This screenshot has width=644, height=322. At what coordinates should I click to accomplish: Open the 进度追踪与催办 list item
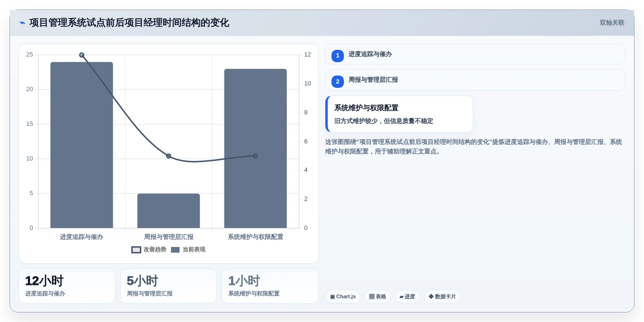pyautogui.click(x=475, y=54)
